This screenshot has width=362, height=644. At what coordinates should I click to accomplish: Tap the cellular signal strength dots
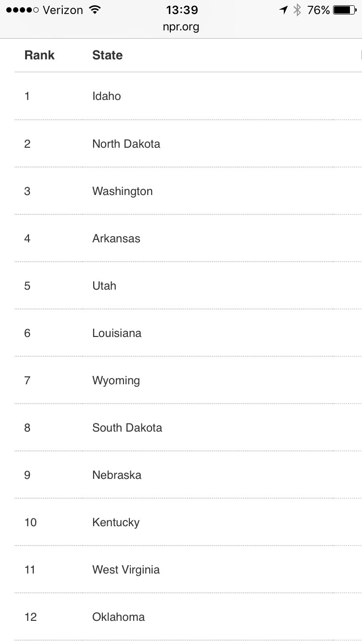pos(22,10)
